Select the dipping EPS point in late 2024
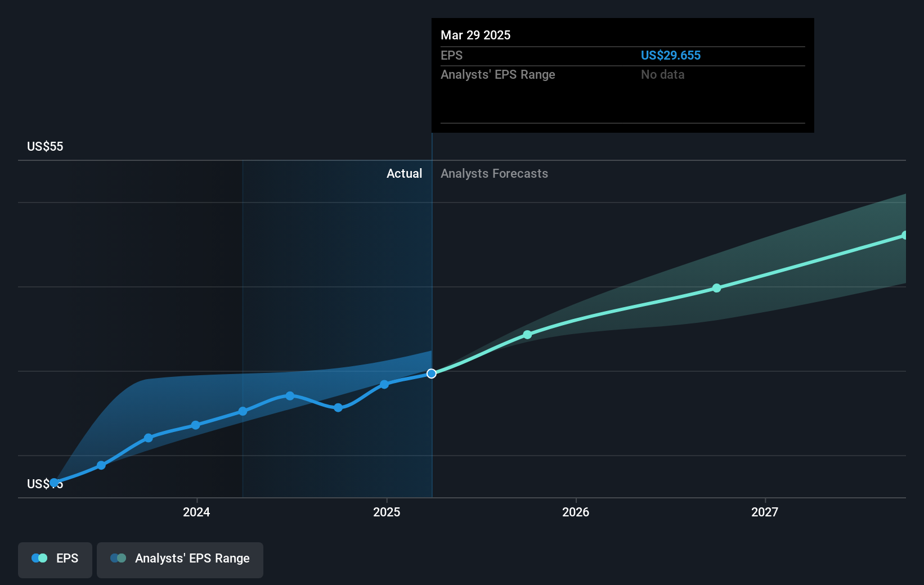This screenshot has width=924, height=585. click(x=338, y=408)
